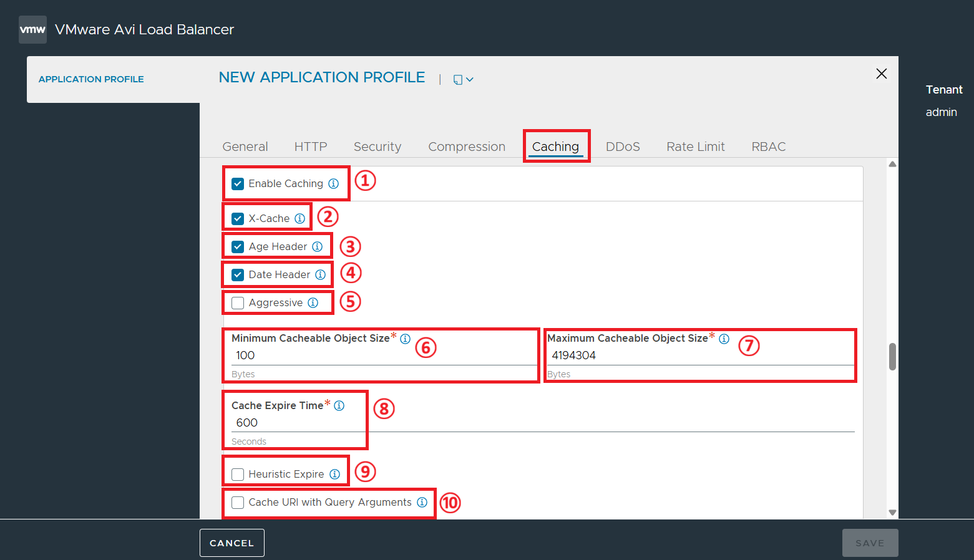Image resolution: width=974 pixels, height=560 pixels.
Task: Check the Heuristic Expire checkbox
Action: [238, 475]
